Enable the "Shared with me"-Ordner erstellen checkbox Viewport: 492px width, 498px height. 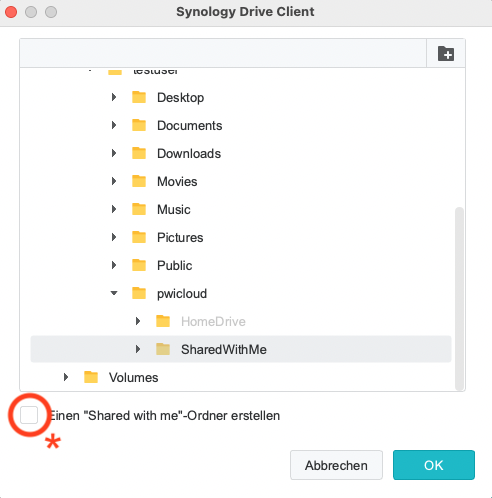(x=29, y=415)
